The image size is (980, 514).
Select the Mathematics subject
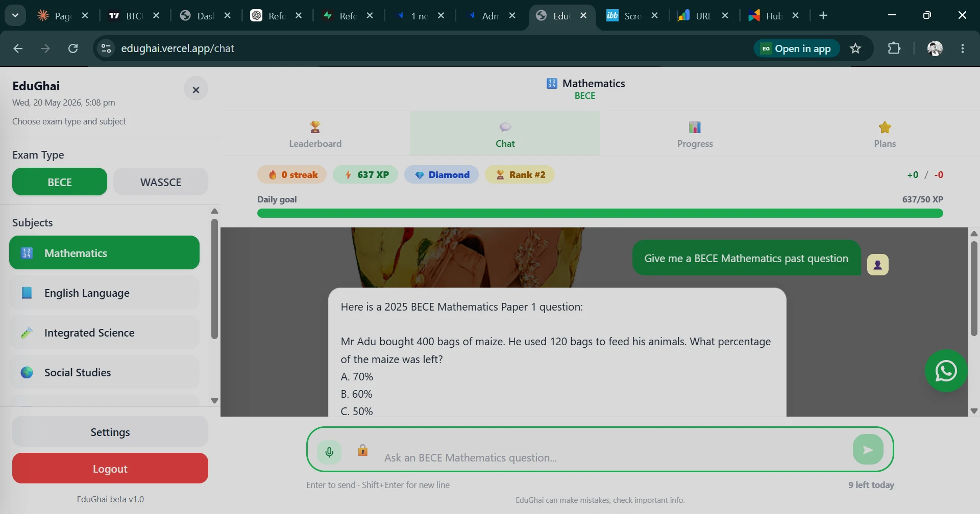coord(104,252)
